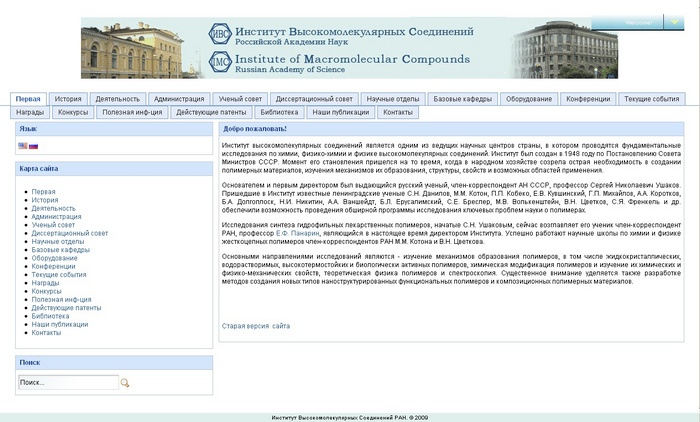
Task: Follow sitemap link Библиотека
Action: (50, 316)
